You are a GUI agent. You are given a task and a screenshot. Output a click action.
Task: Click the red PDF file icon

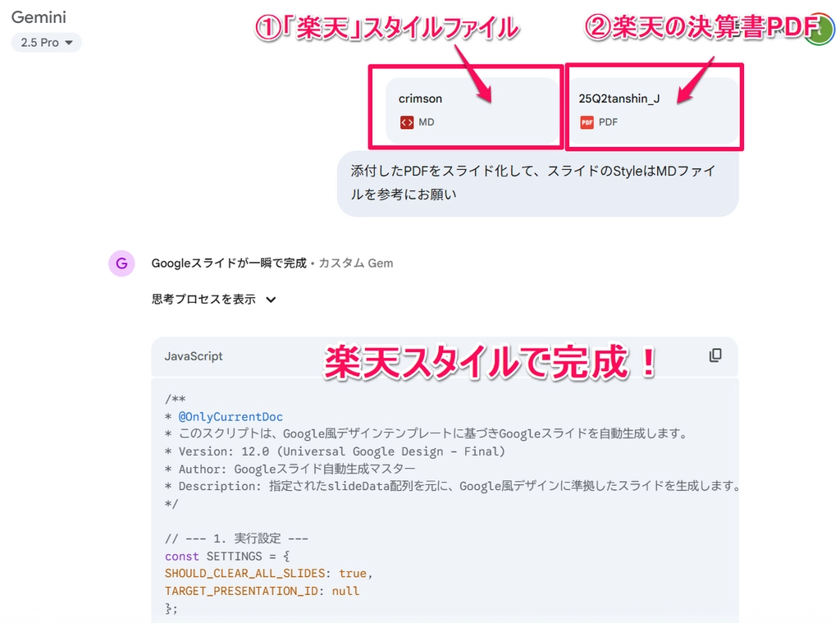point(587,122)
